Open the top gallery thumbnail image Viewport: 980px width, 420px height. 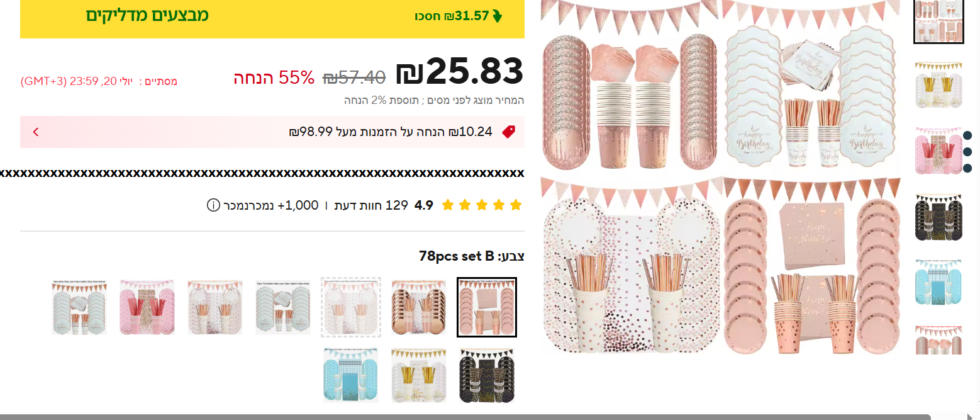(x=938, y=21)
